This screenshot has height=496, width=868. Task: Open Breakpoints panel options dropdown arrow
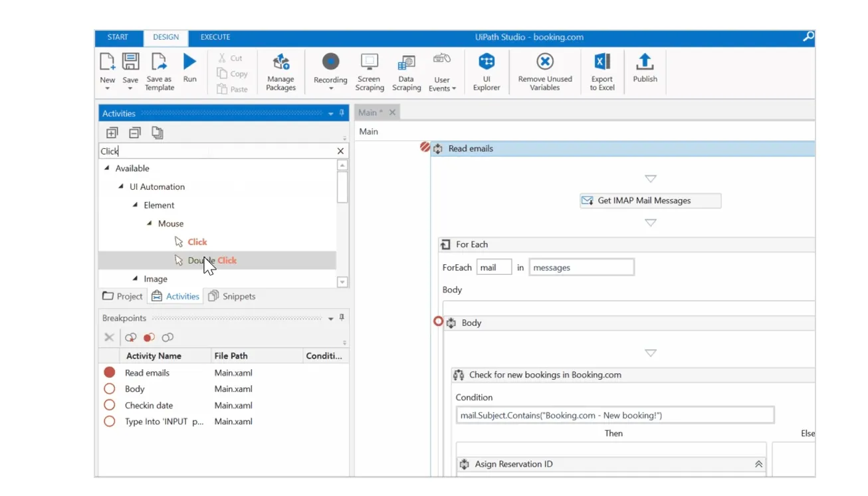[x=331, y=318]
